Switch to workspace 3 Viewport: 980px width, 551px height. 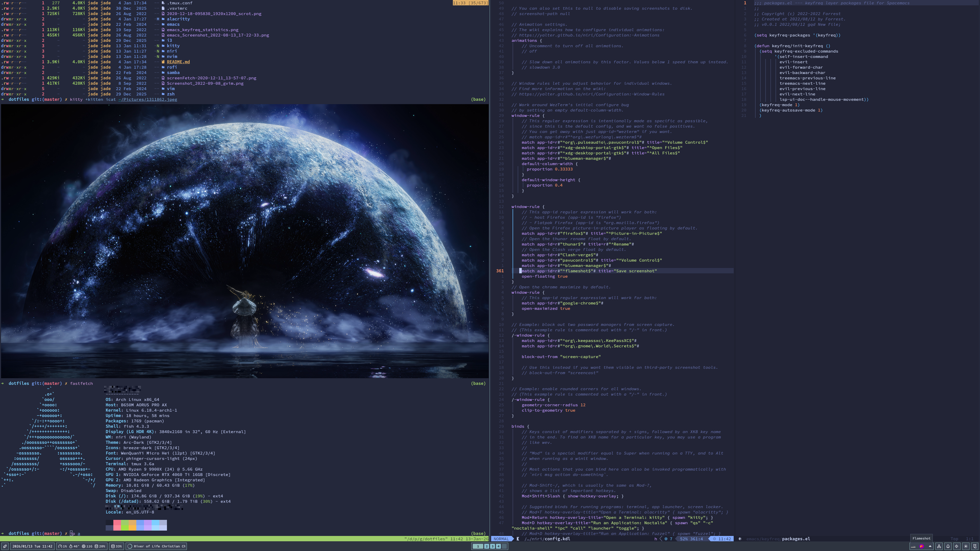[492, 546]
